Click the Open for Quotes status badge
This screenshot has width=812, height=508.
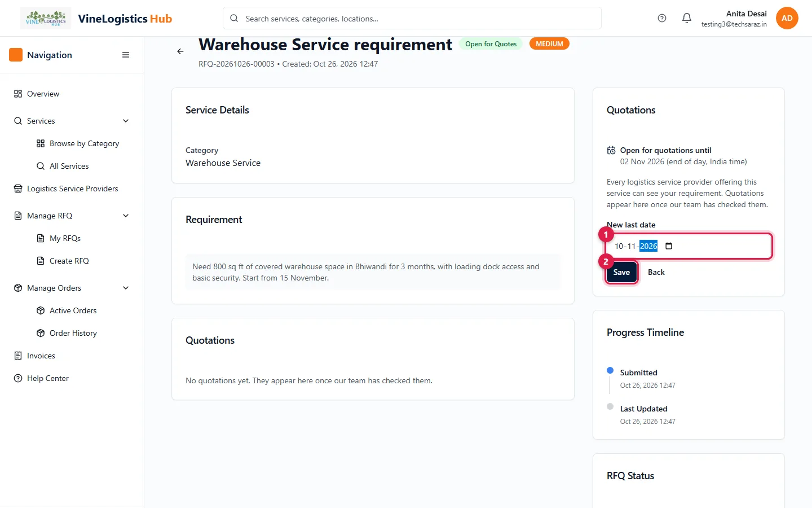coord(491,44)
